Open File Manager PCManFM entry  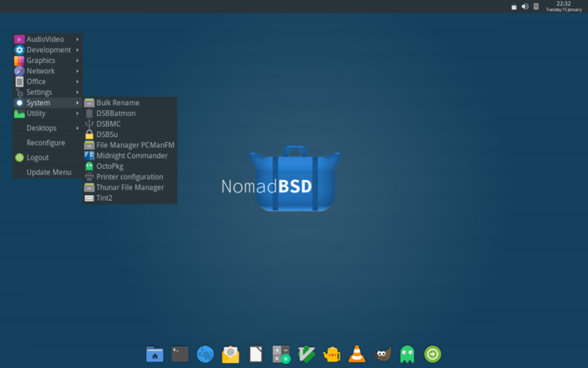pyautogui.click(x=129, y=145)
